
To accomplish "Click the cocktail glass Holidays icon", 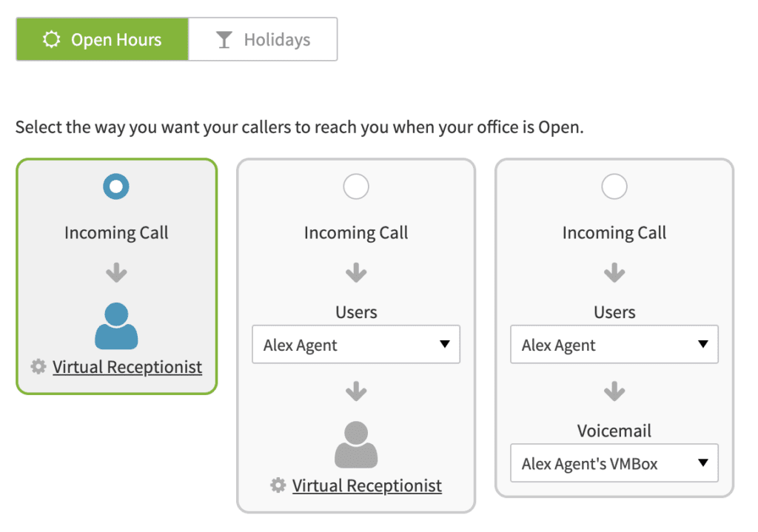I will coord(224,40).
